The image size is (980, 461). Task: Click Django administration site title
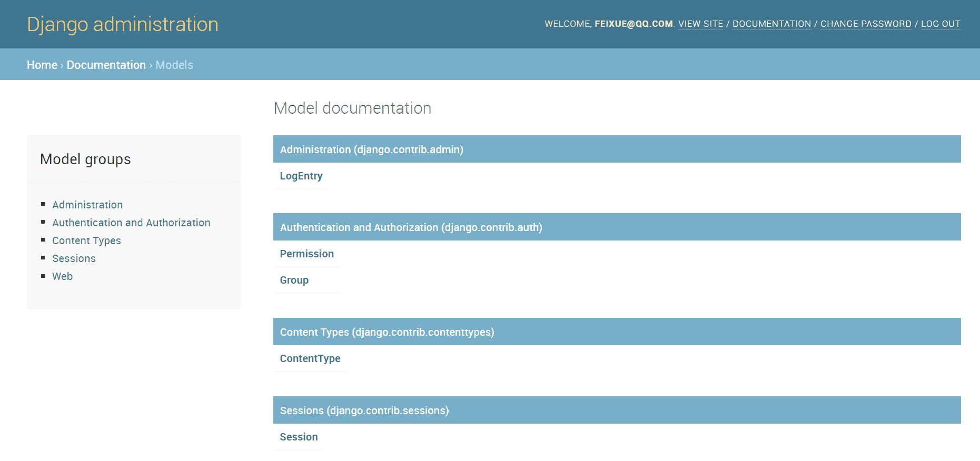coord(123,24)
